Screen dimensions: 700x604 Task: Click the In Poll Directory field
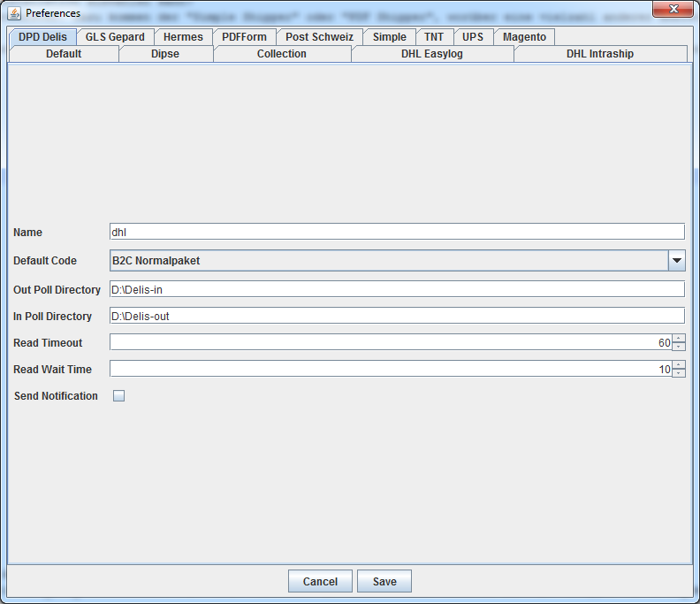tap(397, 316)
